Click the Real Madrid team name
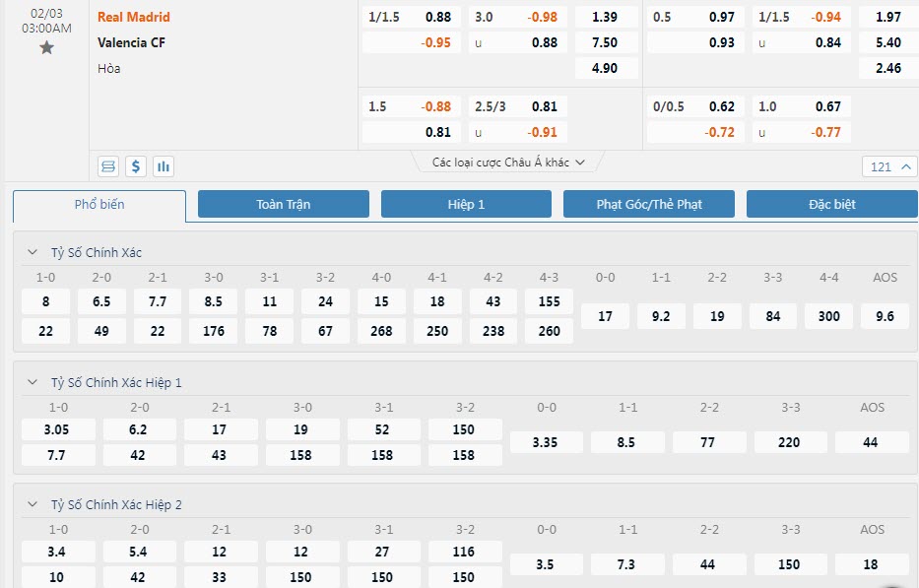Screen dimensions: 919x588 [x=134, y=17]
